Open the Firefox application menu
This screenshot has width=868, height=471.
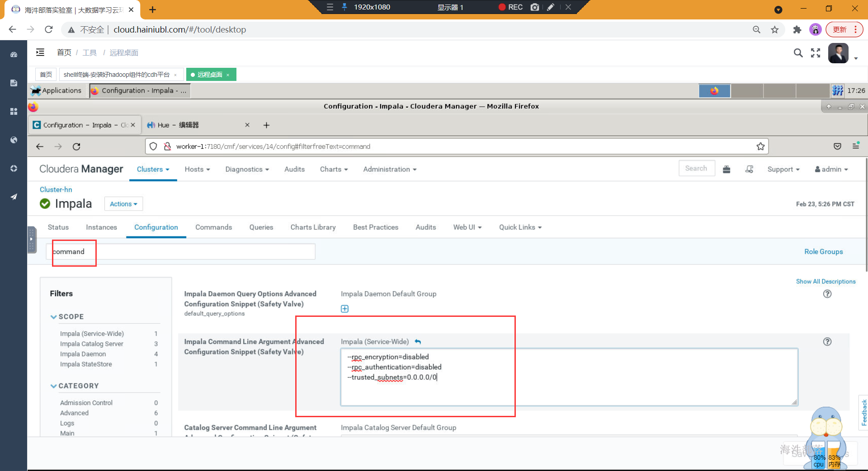856,146
